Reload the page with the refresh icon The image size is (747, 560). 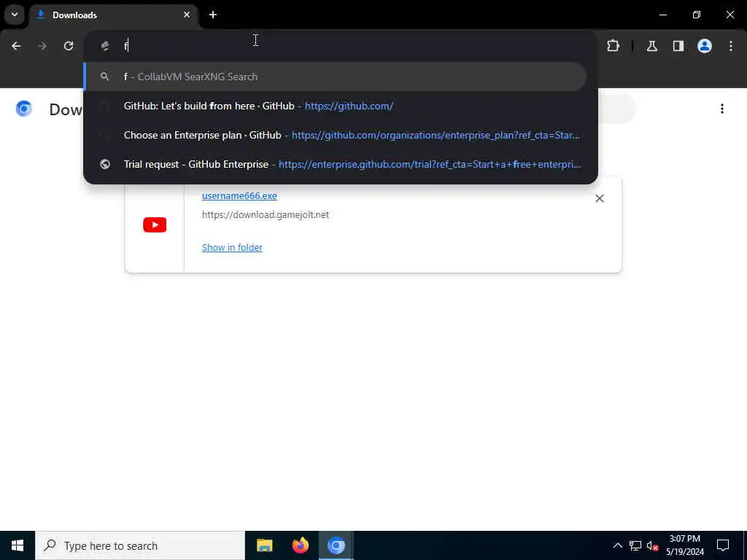tap(69, 46)
